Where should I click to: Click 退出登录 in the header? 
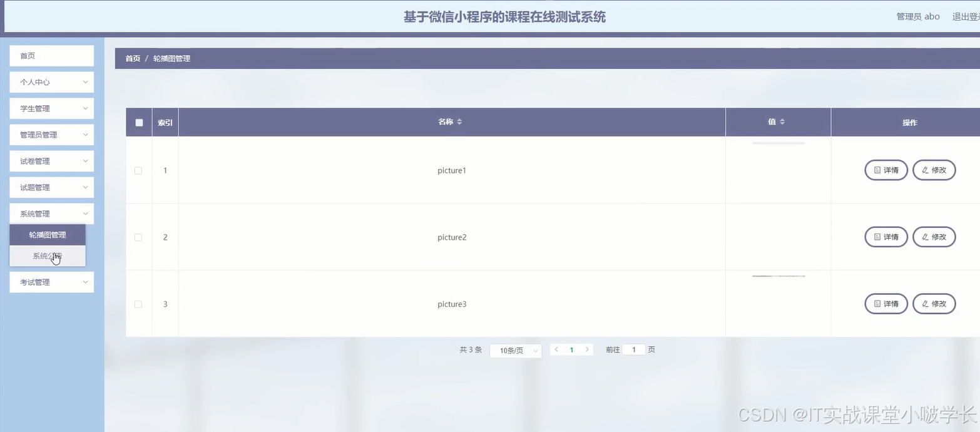pyautogui.click(x=966, y=17)
